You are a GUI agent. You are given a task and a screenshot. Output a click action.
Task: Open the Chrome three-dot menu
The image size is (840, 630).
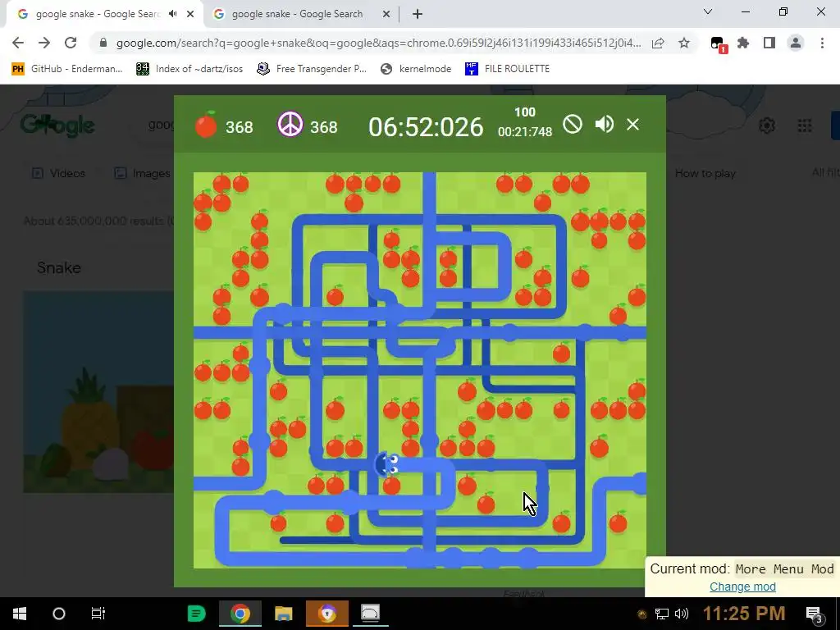click(x=822, y=43)
